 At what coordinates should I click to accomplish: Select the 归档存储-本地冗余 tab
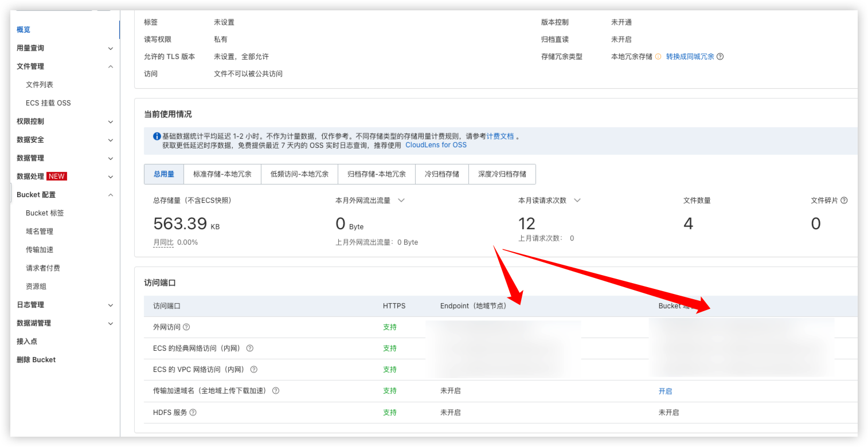tap(377, 174)
